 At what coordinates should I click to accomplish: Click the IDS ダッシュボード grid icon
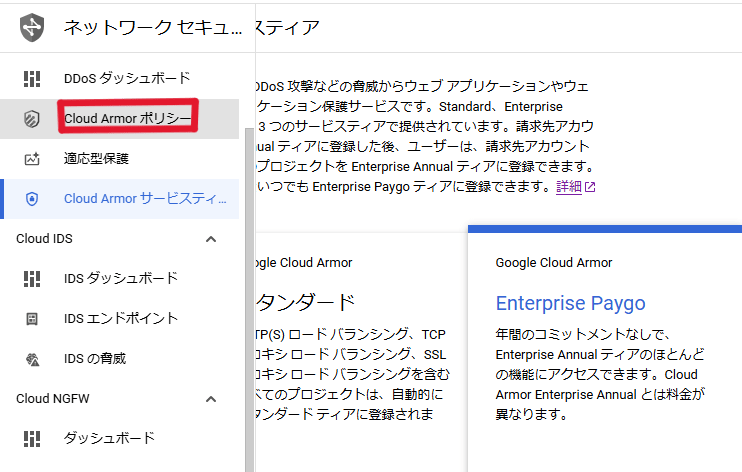pyautogui.click(x=32, y=279)
